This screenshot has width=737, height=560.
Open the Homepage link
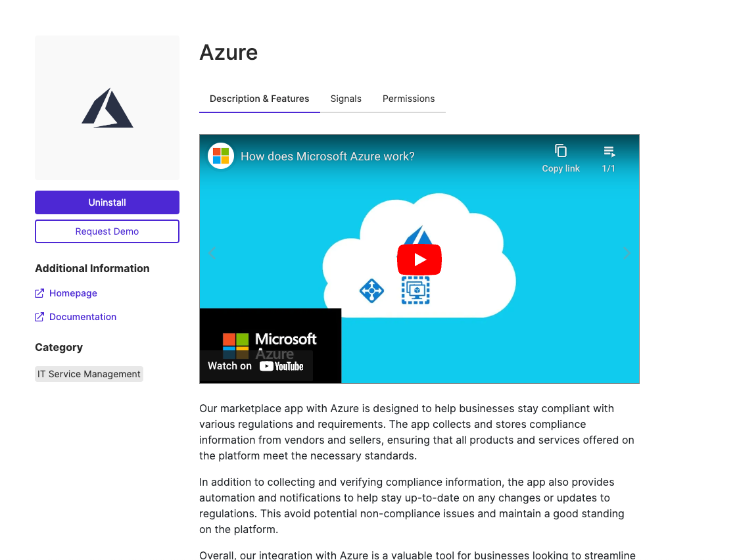pyautogui.click(x=72, y=292)
